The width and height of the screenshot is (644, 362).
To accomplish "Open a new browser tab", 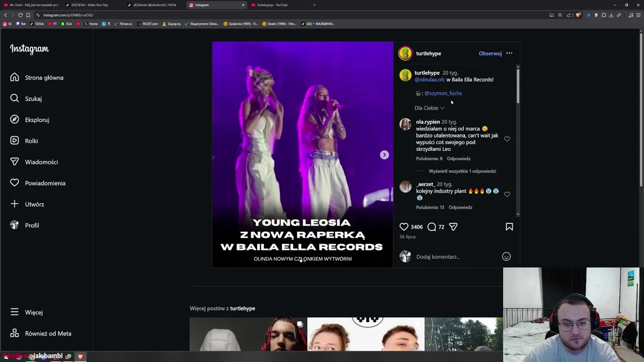I will (314, 5).
